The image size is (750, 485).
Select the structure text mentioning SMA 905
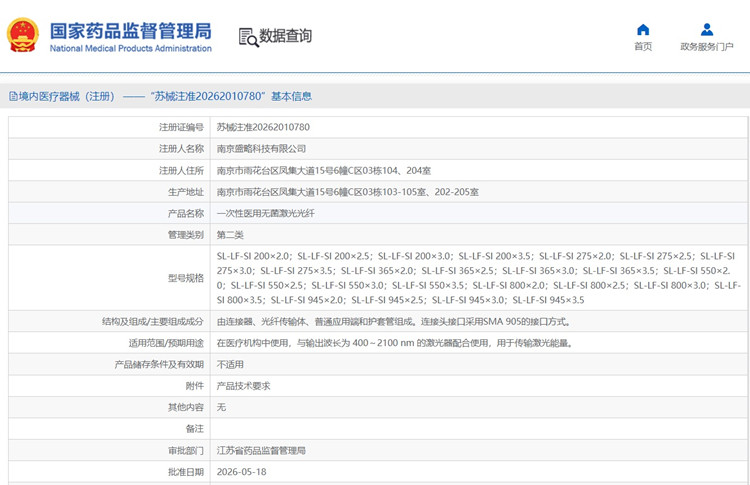pos(395,321)
